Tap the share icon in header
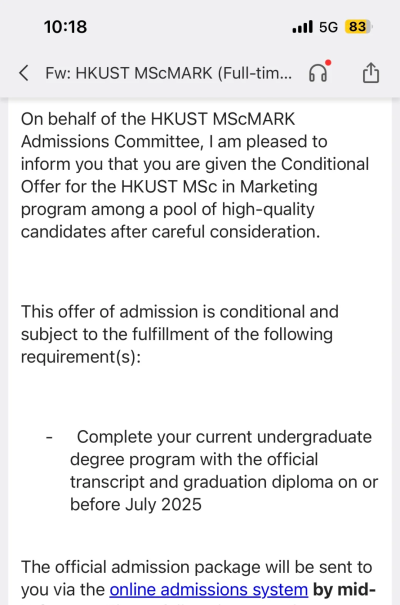Viewport: 400px width, 605px height. click(x=371, y=73)
